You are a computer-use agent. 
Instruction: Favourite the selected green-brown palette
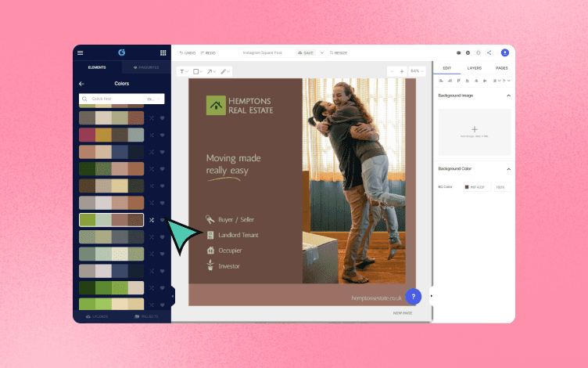(x=163, y=220)
